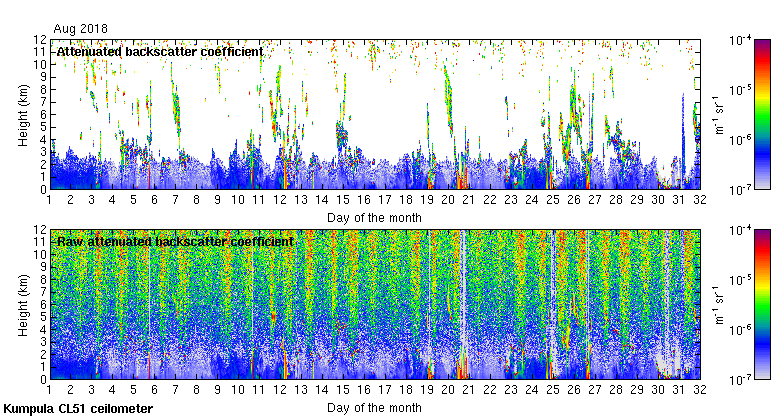Click the lower plot's "Height (km)" axis label

23,306
